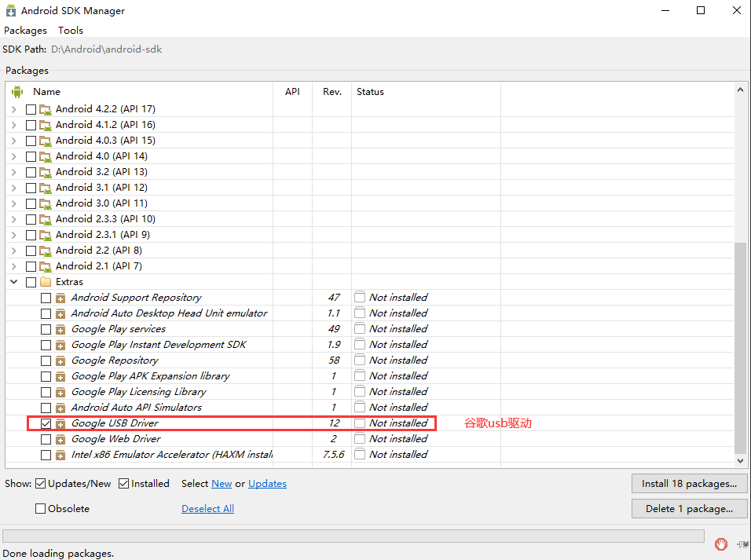The height and width of the screenshot is (560, 751).
Task: Click the Android 4.2.2 (API 17) folder icon
Action: coord(46,110)
